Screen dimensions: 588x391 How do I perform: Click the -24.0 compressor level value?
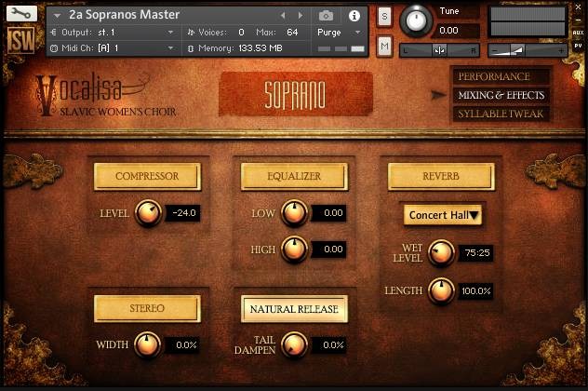click(x=183, y=213)
